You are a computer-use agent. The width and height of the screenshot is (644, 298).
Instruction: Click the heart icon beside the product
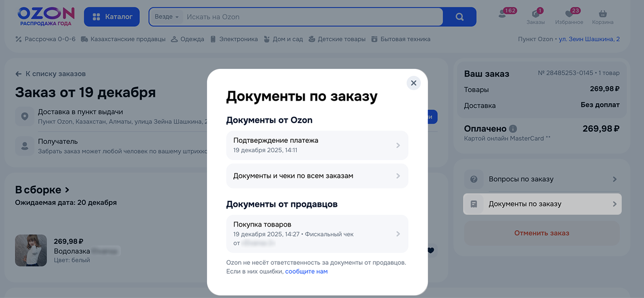(430, 250)
